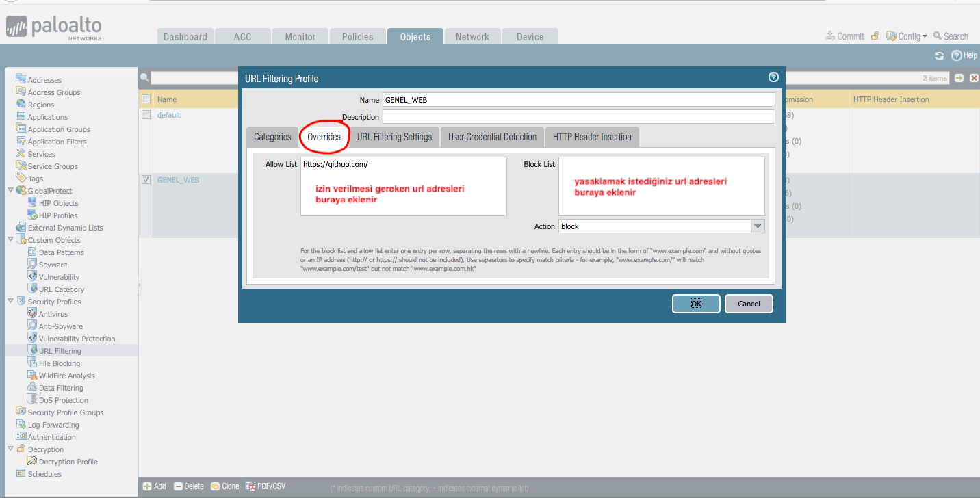This screenshot has width=980, height=498.
Task: Click the Add icon at the bottom
Action: pyautogui.click(x=147, y=486)
